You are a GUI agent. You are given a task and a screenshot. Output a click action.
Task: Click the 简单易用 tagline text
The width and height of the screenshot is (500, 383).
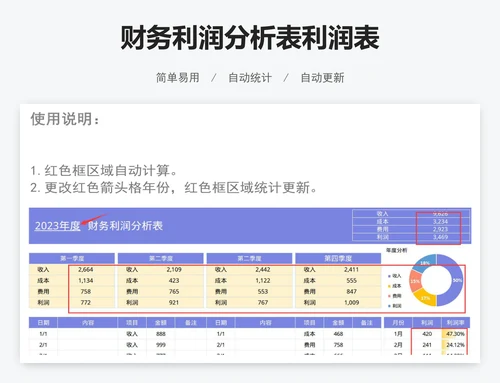click(178, 78)
